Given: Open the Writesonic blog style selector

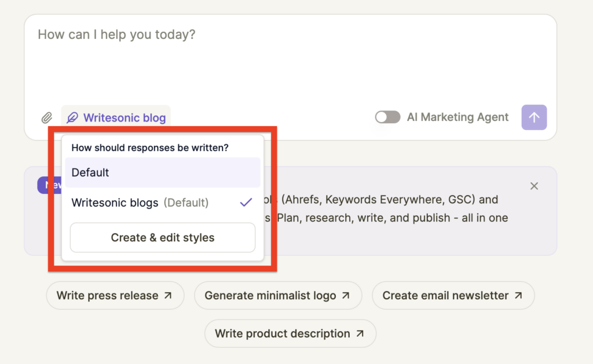Looking at the screenshot, I should [x=116, y=117].
